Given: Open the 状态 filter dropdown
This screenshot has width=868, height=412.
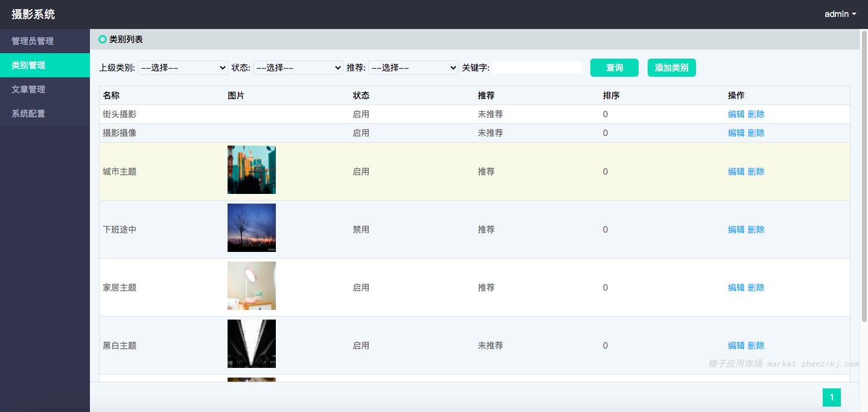Looking at the screenshot, I should pyautogui.click(x=298, y=68).
